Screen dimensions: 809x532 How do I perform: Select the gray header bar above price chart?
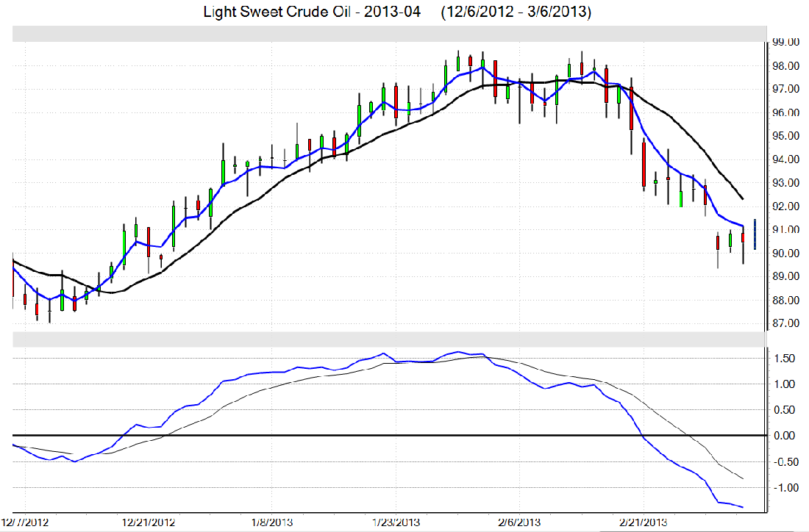[387, 34]
